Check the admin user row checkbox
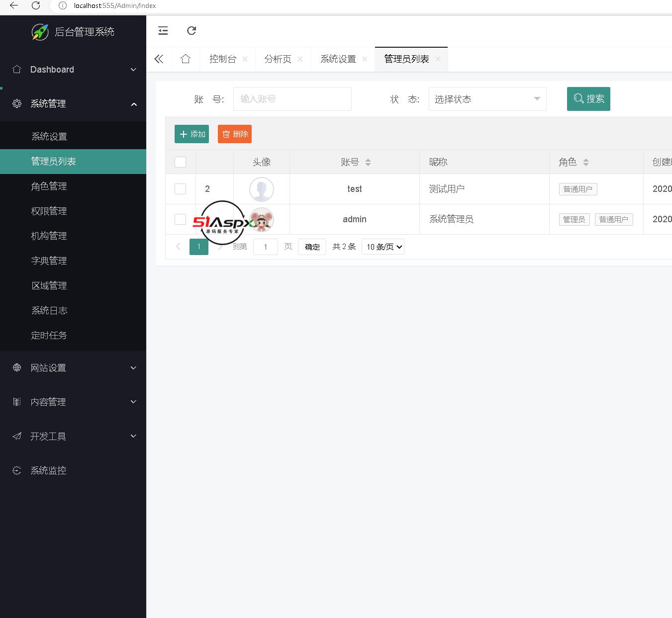Image resolution: width=672 pixels, height=618 pixels. pos(181,219)
